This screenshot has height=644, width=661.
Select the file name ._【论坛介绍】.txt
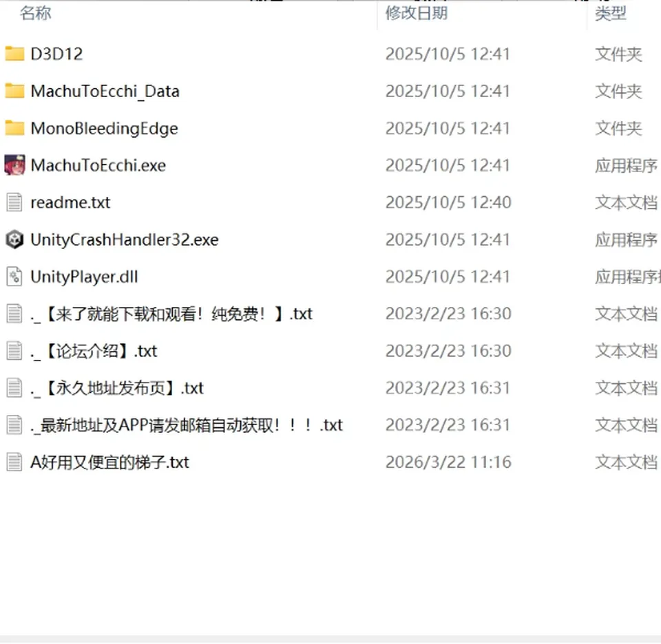pyautogui.click(x=94, y=351)
